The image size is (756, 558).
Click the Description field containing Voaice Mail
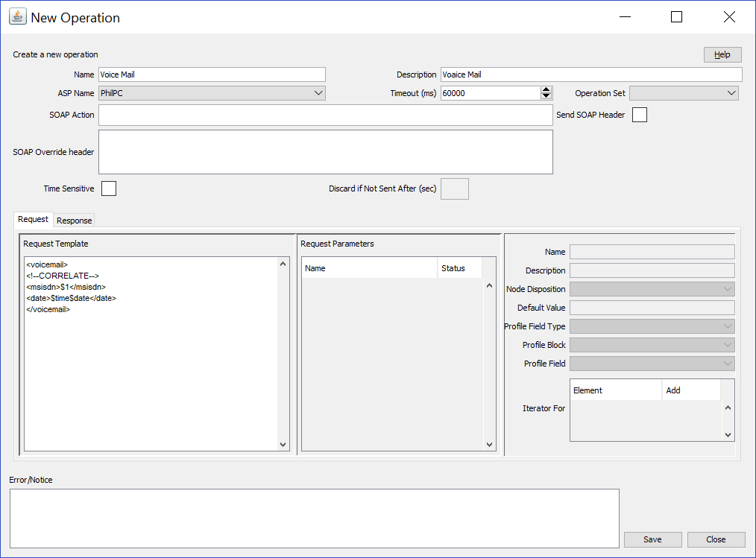pyautogui.click(x=591, y=74)
